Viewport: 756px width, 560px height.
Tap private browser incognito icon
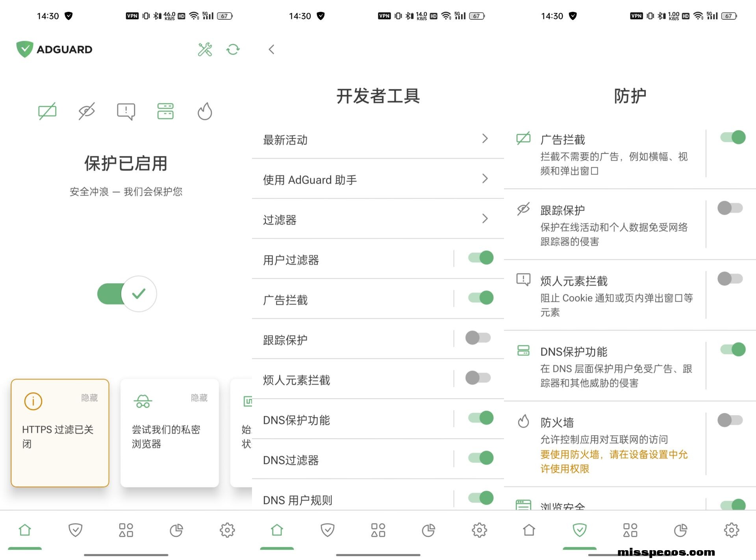pyautogui.click(x=143, y=401)
